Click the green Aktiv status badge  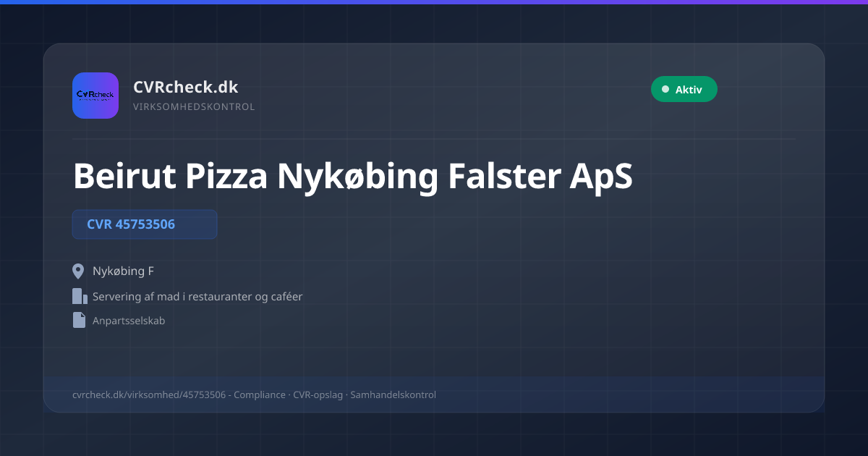pyautogui.click(x=684, y=89)
